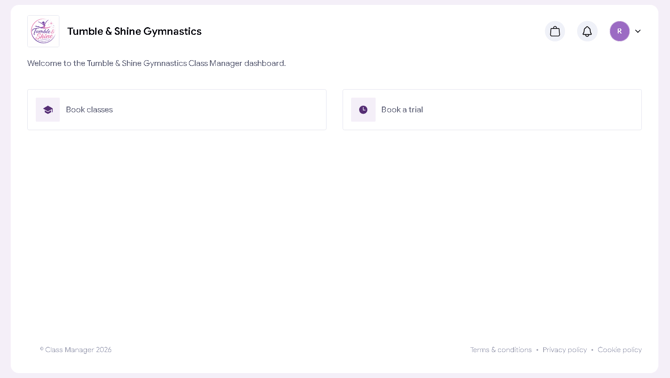Expand the account menu chevron
This screenshot has width=670, height=378.
coord(638,31)
